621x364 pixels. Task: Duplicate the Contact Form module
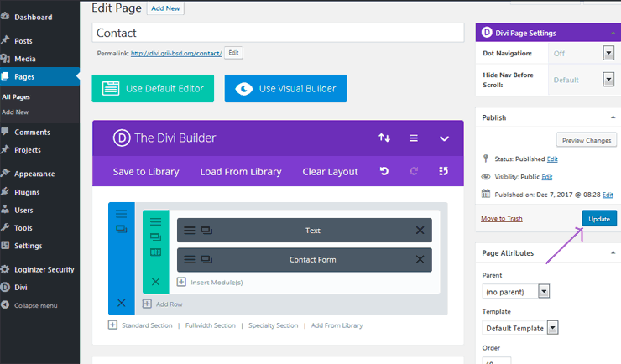click(x=206, y=259)
